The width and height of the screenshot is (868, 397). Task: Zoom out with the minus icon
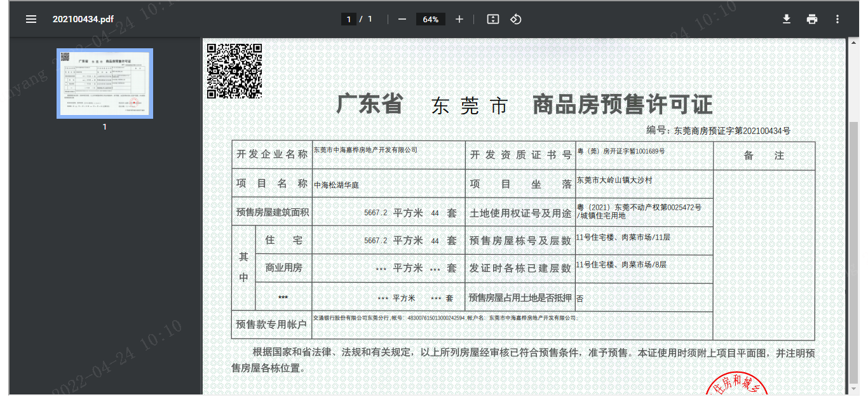402,19
